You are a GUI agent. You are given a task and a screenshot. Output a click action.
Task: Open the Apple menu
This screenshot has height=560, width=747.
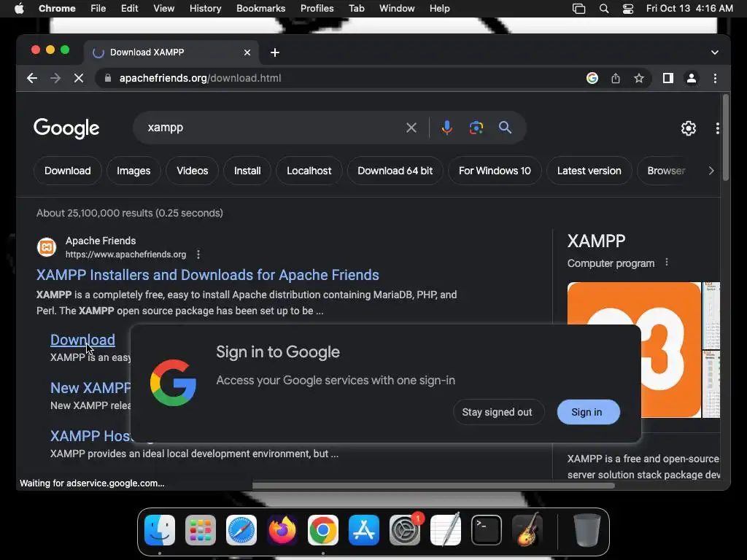point(19,9)
